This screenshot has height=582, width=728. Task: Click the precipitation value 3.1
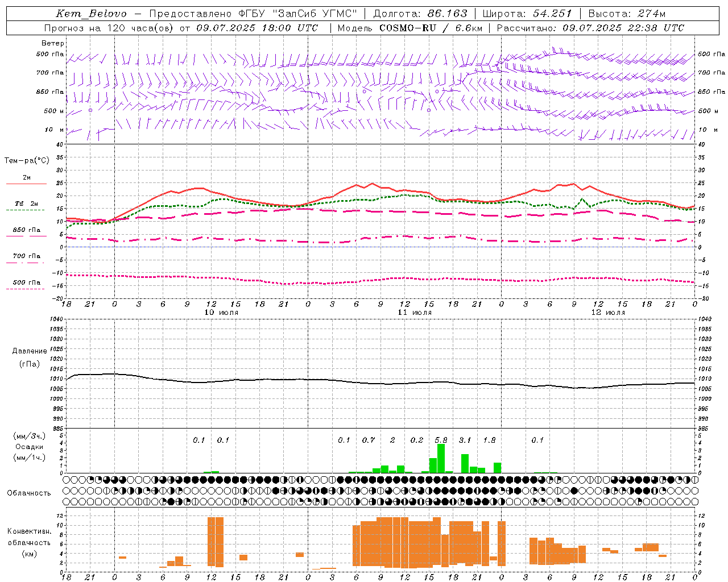[x=465, y=440]
